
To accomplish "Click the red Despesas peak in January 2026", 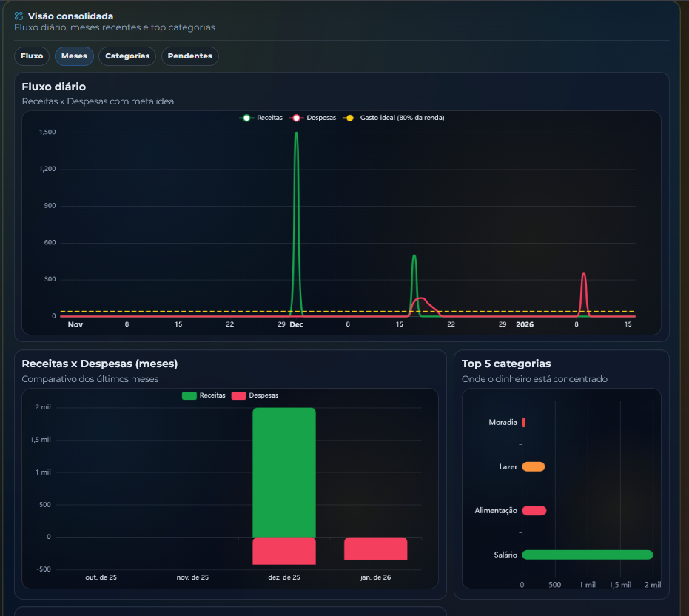I will point(584,275).
